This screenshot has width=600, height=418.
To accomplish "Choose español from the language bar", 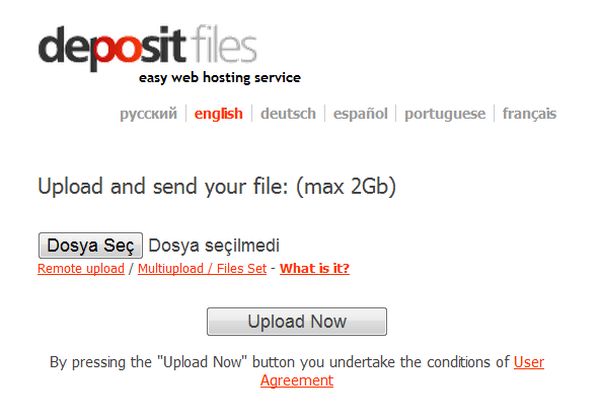I will pos(360,114).
